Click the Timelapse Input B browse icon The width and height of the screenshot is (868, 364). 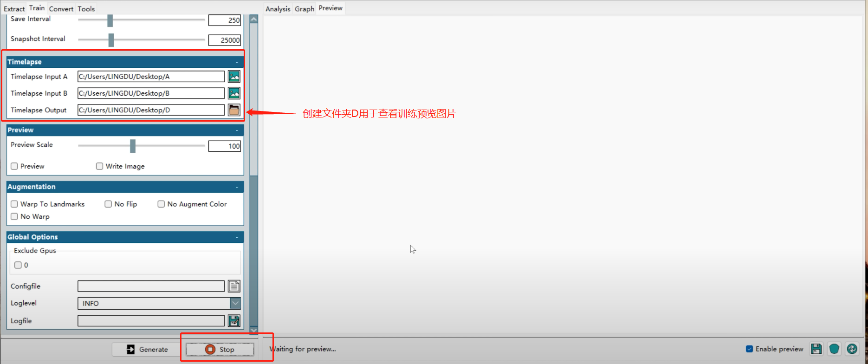pyautogui.click(x=234, y=93)
